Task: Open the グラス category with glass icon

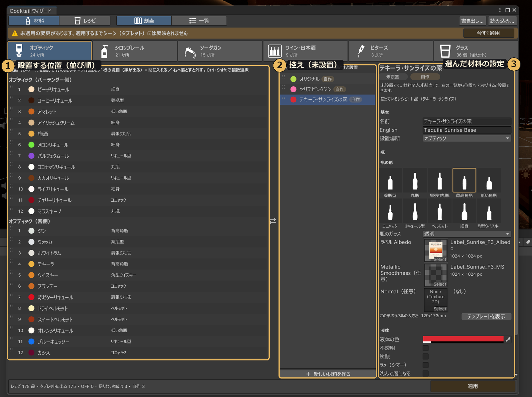Action: 476,51
